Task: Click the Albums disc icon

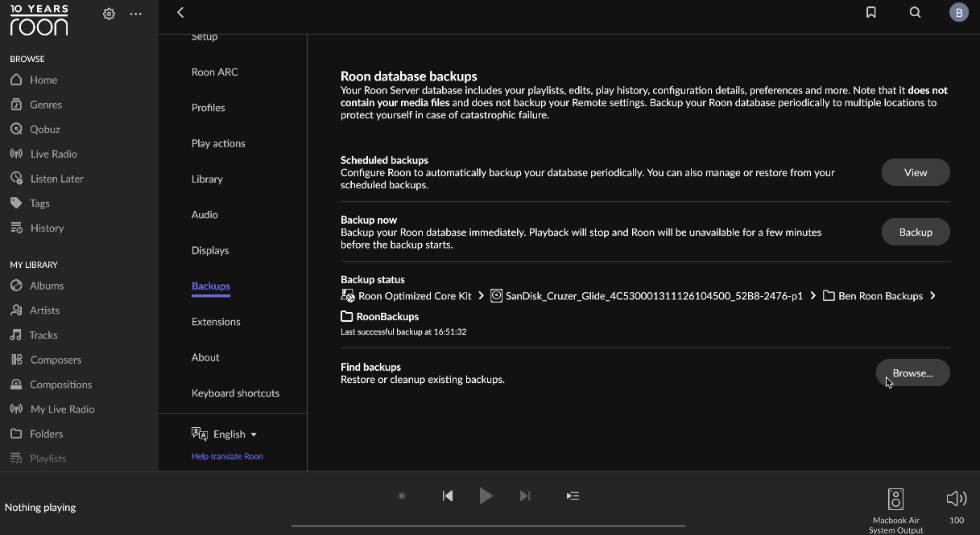Action: pyautogui.click(x=16, y=286)
